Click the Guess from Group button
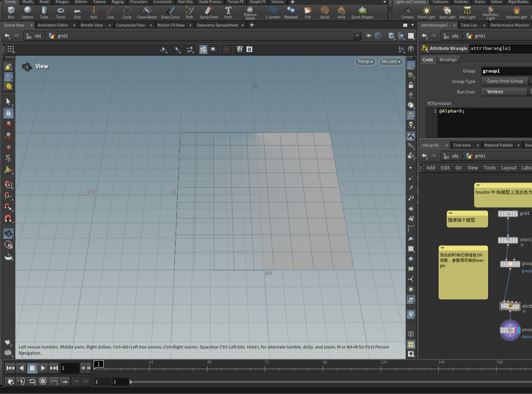The image size is (532, 394). (505, 81)
